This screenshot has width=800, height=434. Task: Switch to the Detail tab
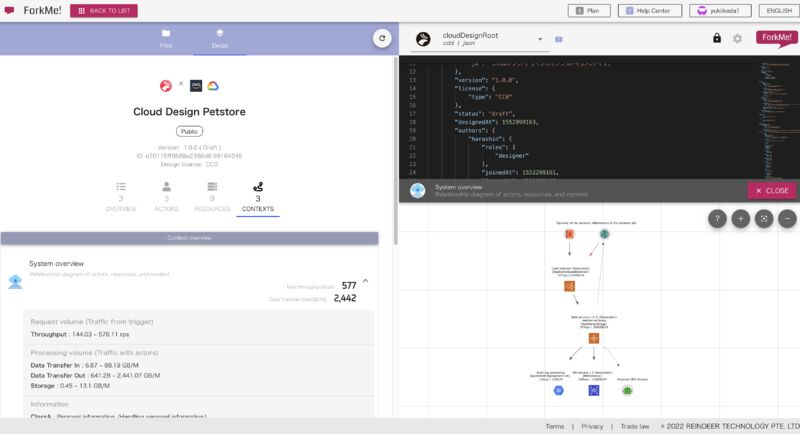pos(219,39)
